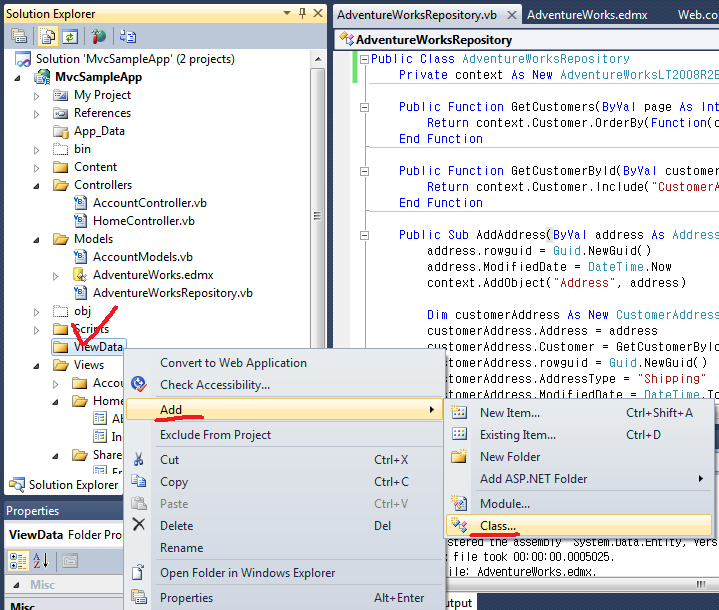Collapse the GetCustomers function outline
Viewport: 719px width, 610px height.
coord(365,107)
